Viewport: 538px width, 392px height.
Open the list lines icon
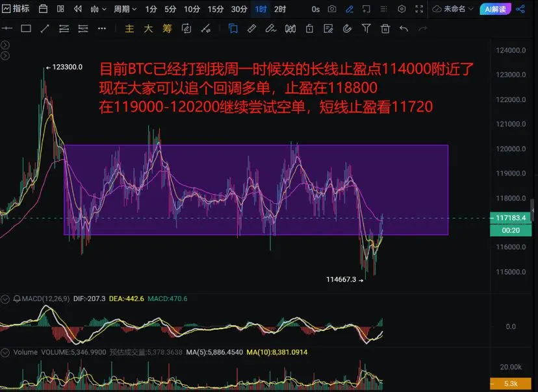point(384,9)
